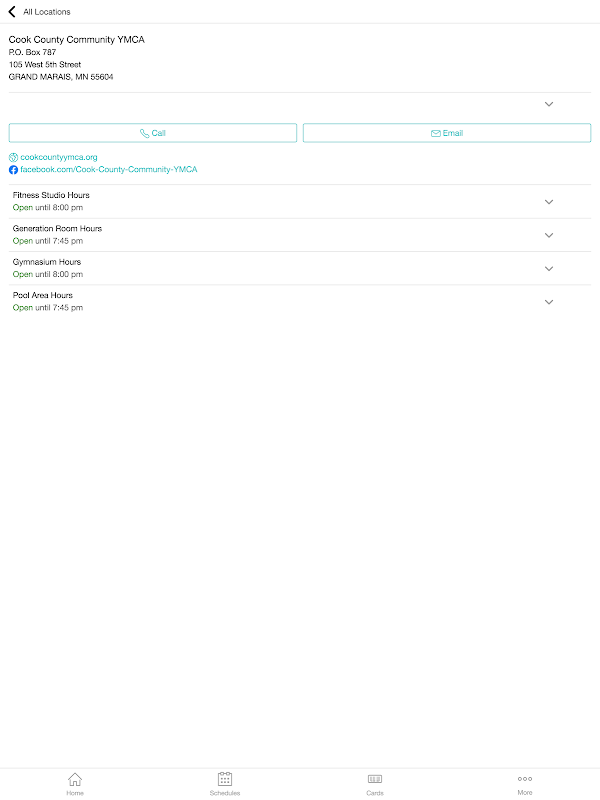The width and height of the screenshot is (600, 800).
Task: Open the More dots icon
Action: 525,779
